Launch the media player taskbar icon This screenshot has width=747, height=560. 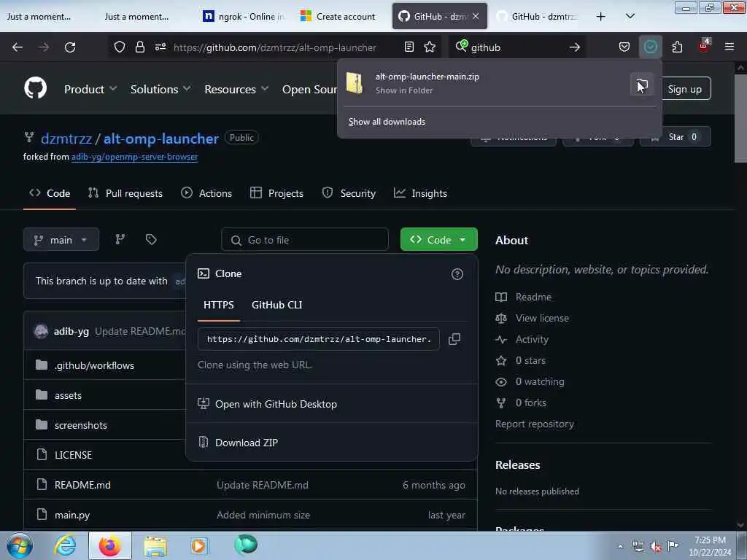(198, 545)
